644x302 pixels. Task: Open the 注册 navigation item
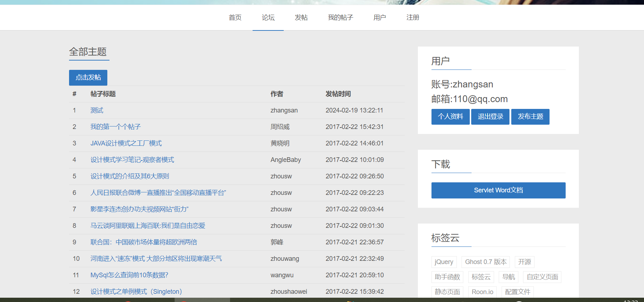413,18
